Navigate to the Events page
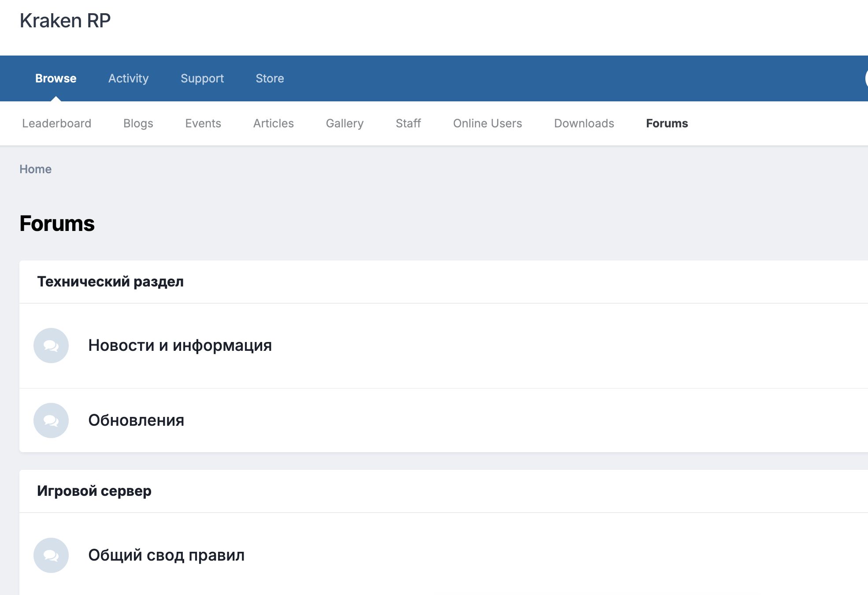Screen dimensions: 868x595 [x=203, y=123]
